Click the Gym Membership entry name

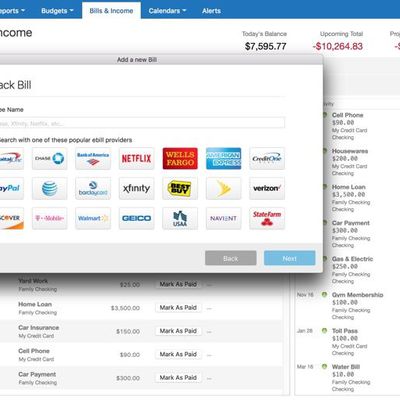pos(357,295)
